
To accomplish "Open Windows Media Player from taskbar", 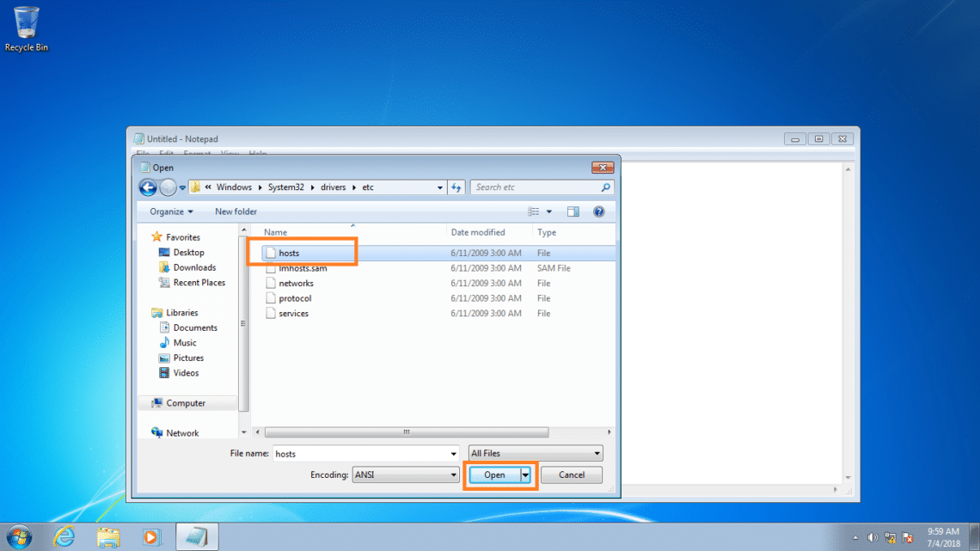I will (x=151, y=537).
